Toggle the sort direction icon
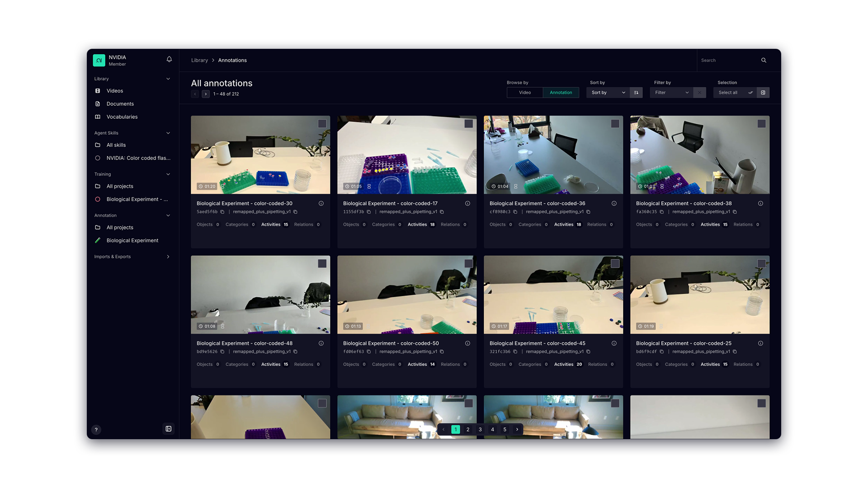Image resolution: width=868 pixels, height=488 pixels. point(636,93)
